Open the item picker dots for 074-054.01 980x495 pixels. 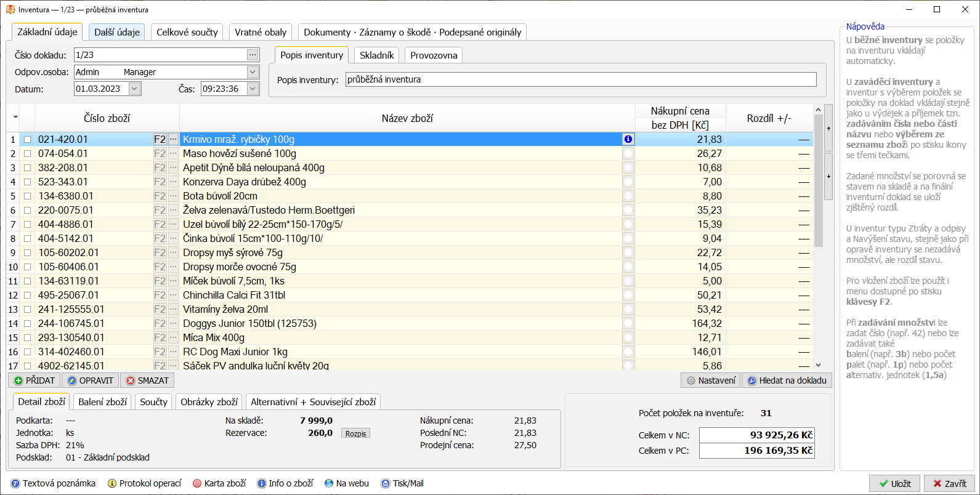click(173, 153)
